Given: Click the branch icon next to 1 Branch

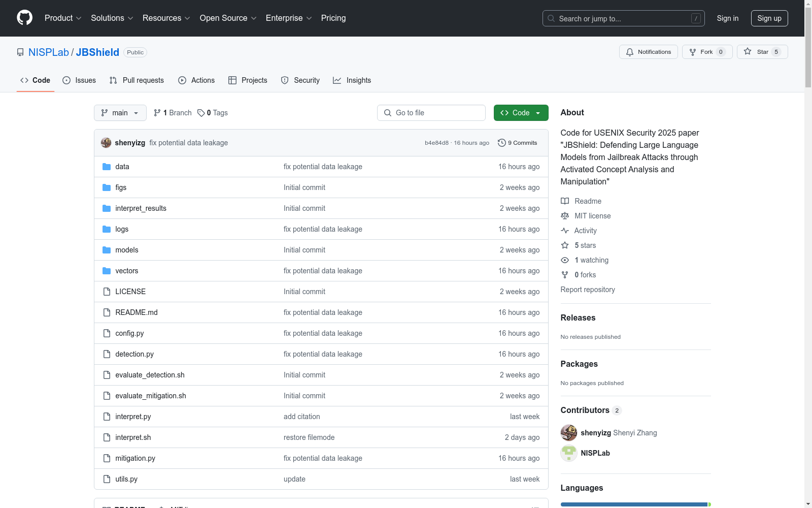Looking at the screenshot, I should coord(157,113).
